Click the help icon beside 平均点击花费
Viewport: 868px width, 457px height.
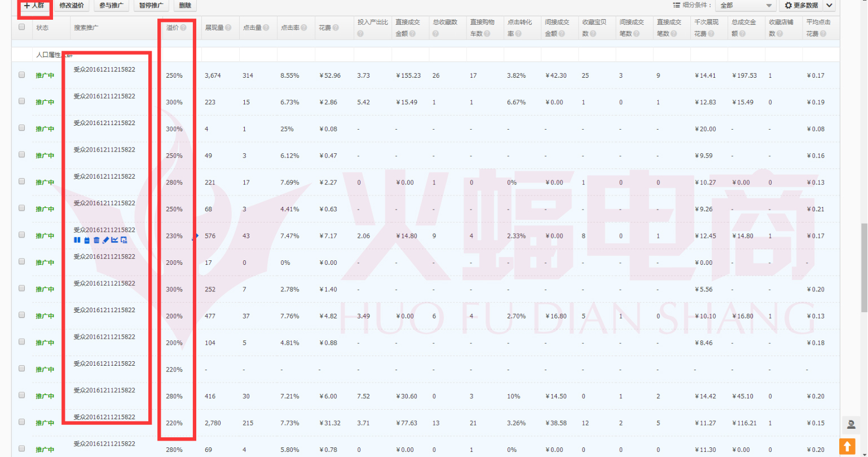823,34
